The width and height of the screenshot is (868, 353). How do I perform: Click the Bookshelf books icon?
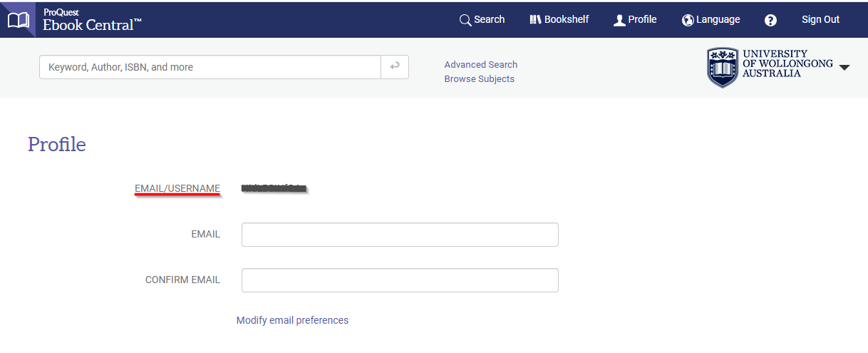tap(536, 20)
